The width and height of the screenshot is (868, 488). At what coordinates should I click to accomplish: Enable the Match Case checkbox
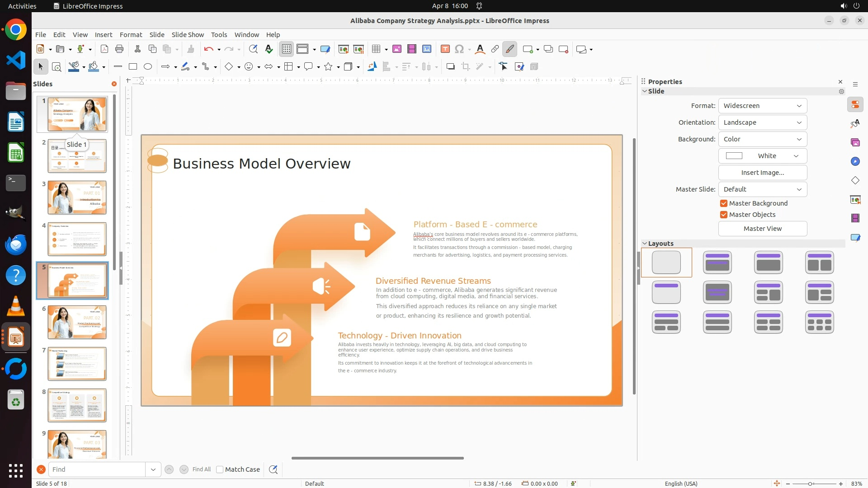pos(220,469)
